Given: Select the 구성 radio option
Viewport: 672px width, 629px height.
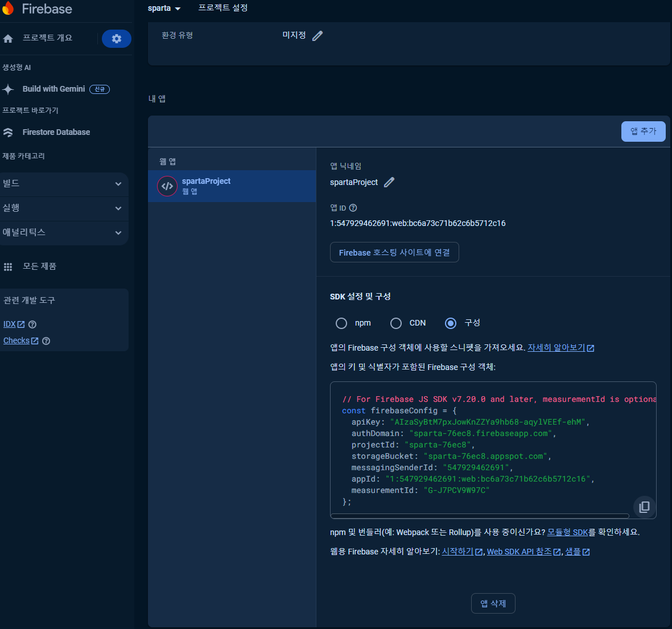Looking at the screenshot, I should pos(451,323).
